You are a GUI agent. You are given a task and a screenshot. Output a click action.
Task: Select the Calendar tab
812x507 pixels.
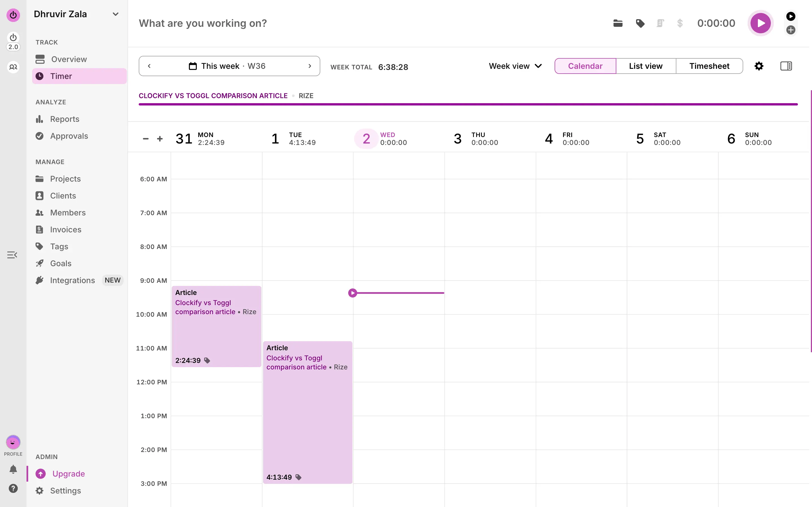point(585,66)
